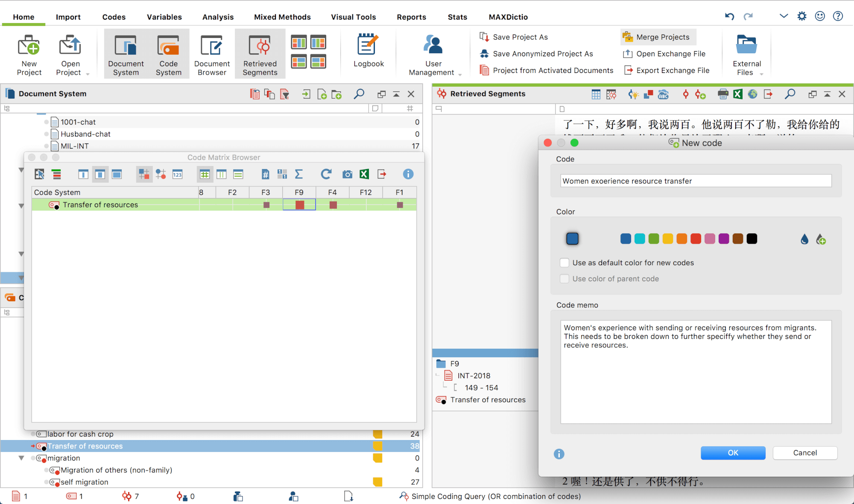Click the refresh icon in Code Matrix Browser
Screen dimensions: 854x504
point(326,174)
